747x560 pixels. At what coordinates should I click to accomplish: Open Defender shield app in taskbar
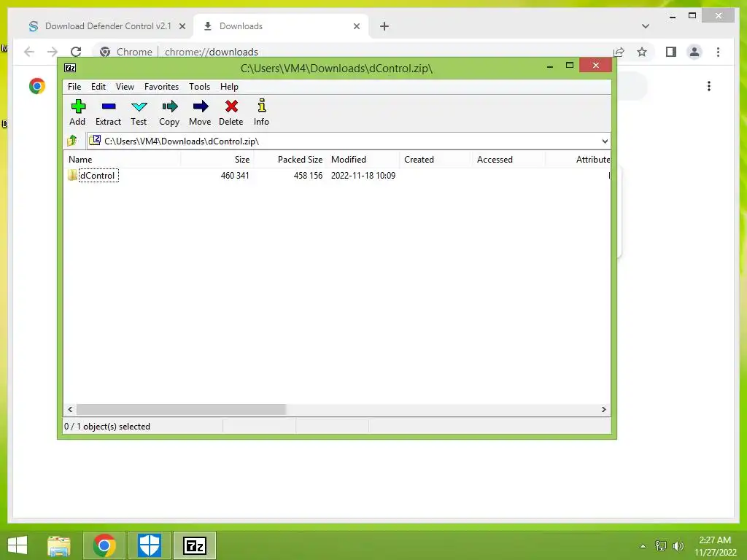[x=149, y=545]
